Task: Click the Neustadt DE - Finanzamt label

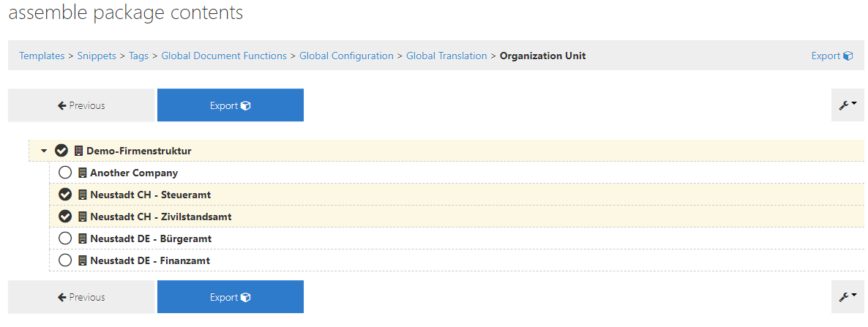Action: pyautogui.click(x=150, y=260)
